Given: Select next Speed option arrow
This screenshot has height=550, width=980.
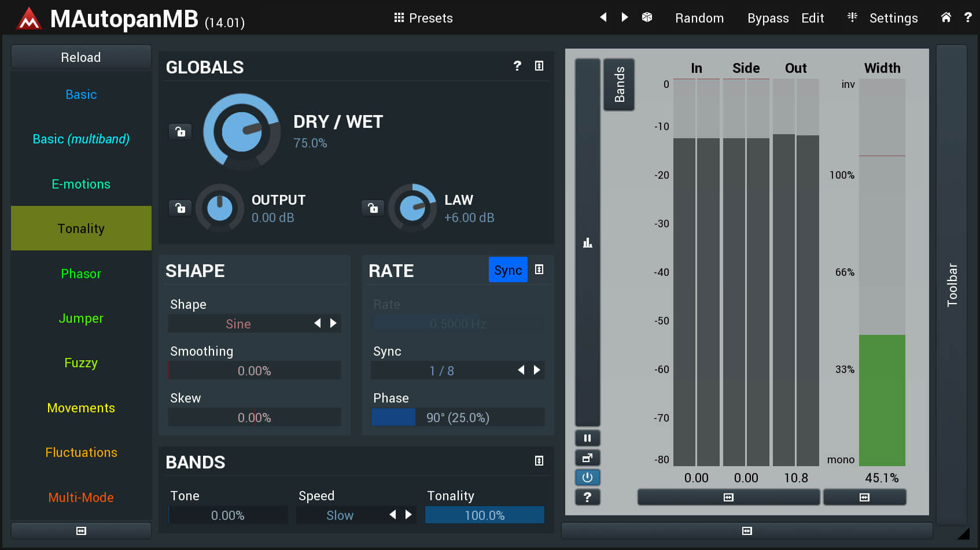Looking at the screenshot, I should (408, 515).
